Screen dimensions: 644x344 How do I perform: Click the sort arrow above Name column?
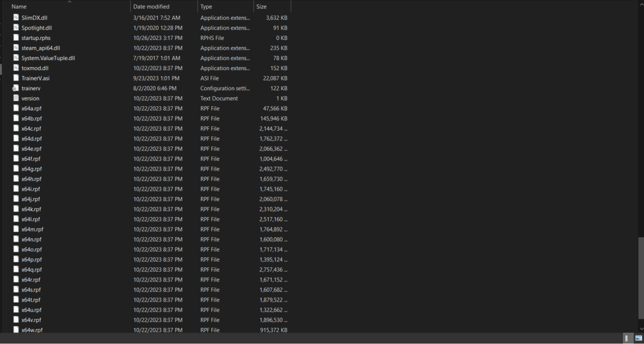click(x=70, y=2)
